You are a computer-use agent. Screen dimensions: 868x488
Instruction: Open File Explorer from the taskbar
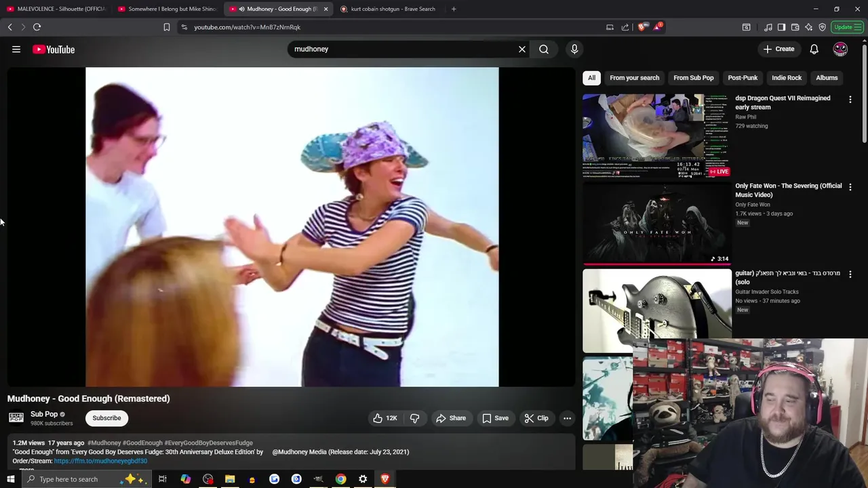pyautogui.click(x=230, y=479)
